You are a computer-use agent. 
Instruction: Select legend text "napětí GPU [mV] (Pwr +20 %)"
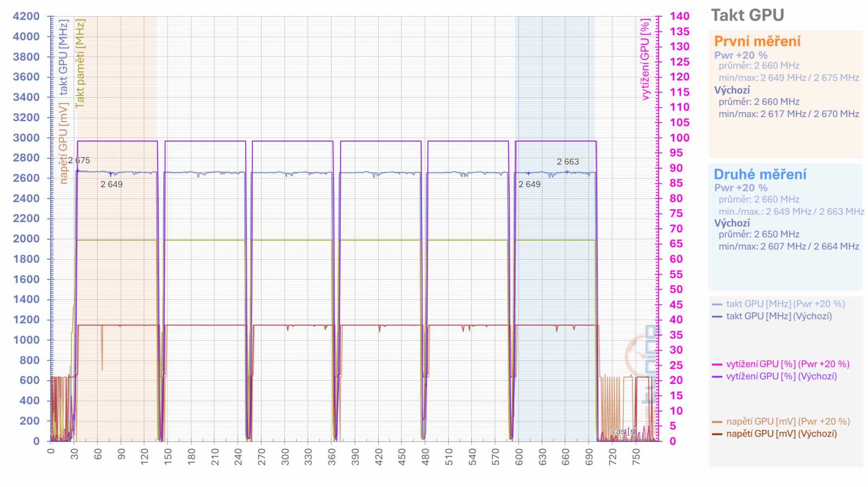point(788,421)
